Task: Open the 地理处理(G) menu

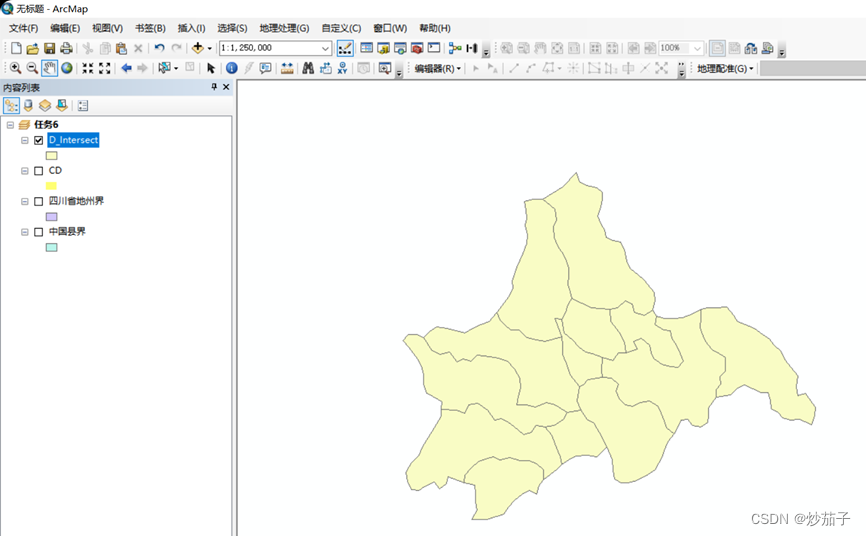Action: [x=284, y=28]
